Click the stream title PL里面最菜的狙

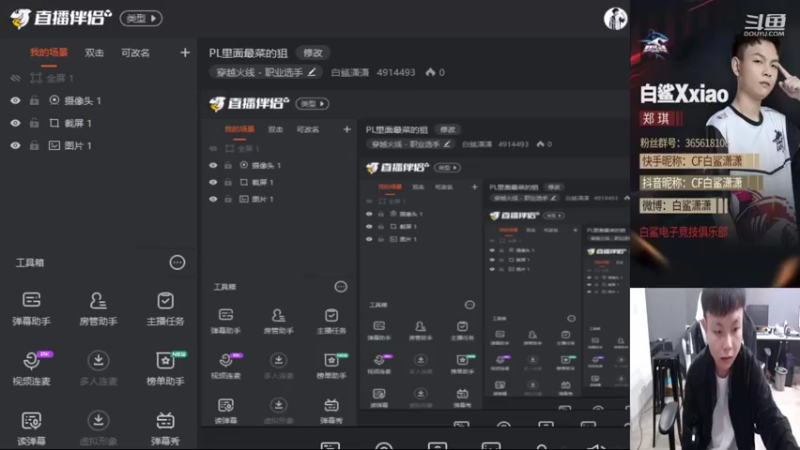click(248, 53)
